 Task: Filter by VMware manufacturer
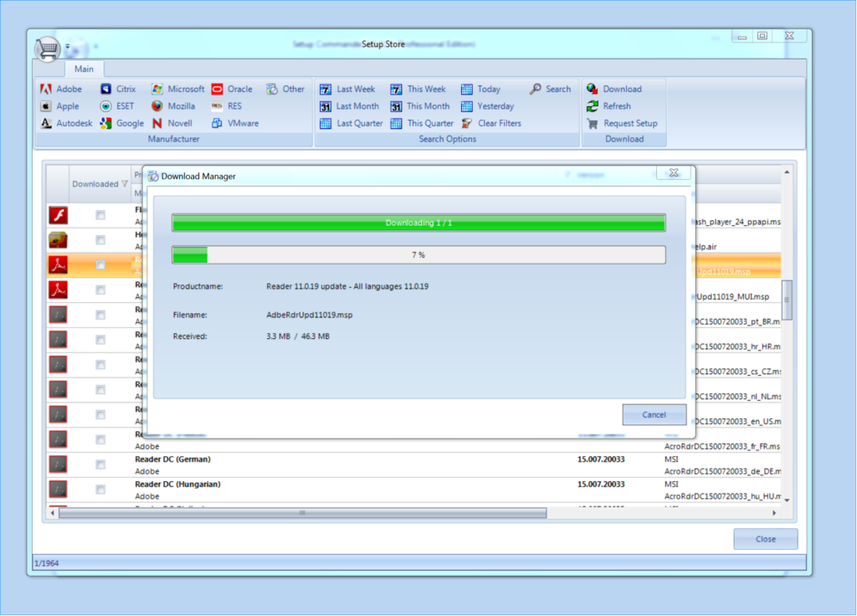235,124
